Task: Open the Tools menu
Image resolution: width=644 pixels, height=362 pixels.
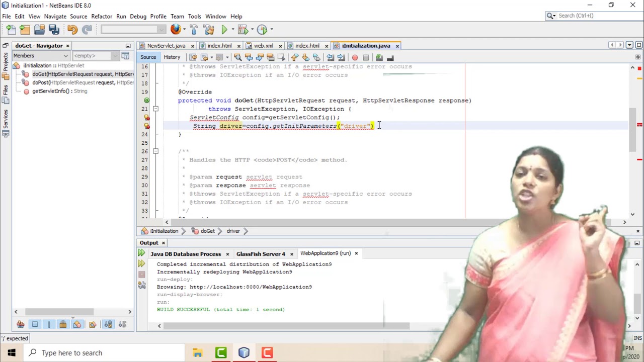Action: click(x=194, y=16)
